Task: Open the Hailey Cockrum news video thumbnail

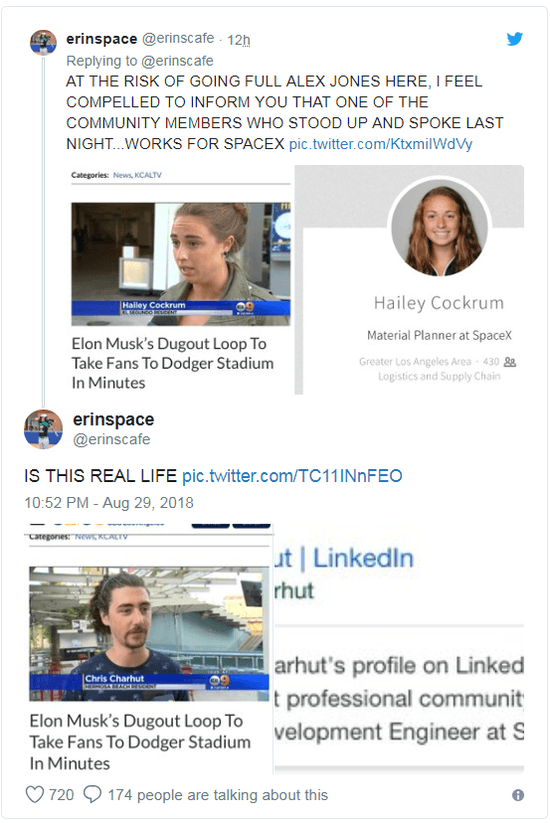Action: [181, 264]
